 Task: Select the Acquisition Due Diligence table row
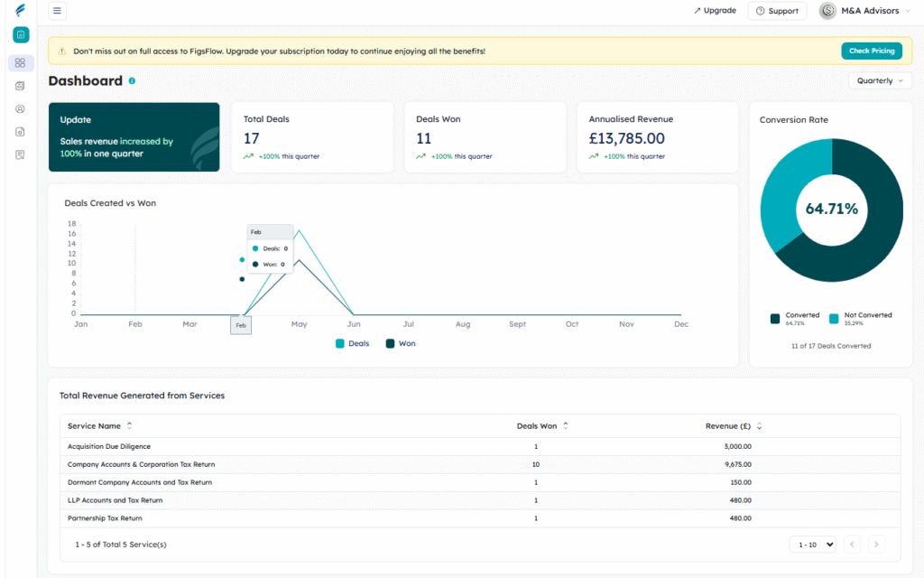[108, 446]
